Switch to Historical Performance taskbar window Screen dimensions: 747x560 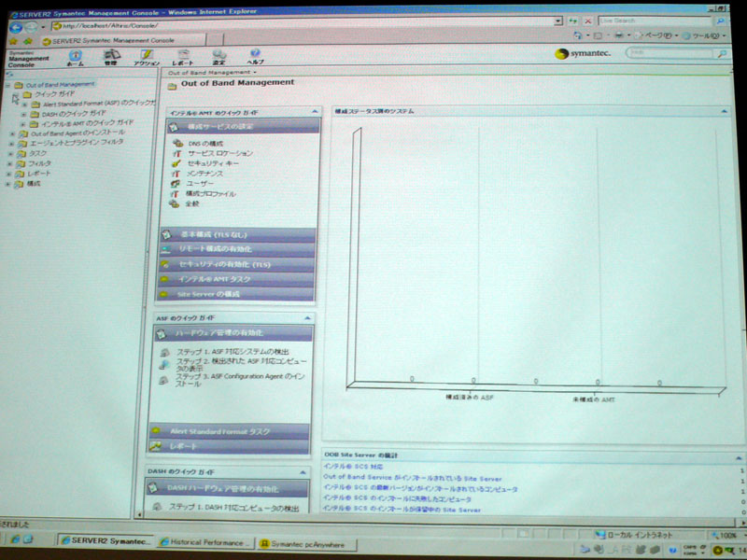(205, 542)
